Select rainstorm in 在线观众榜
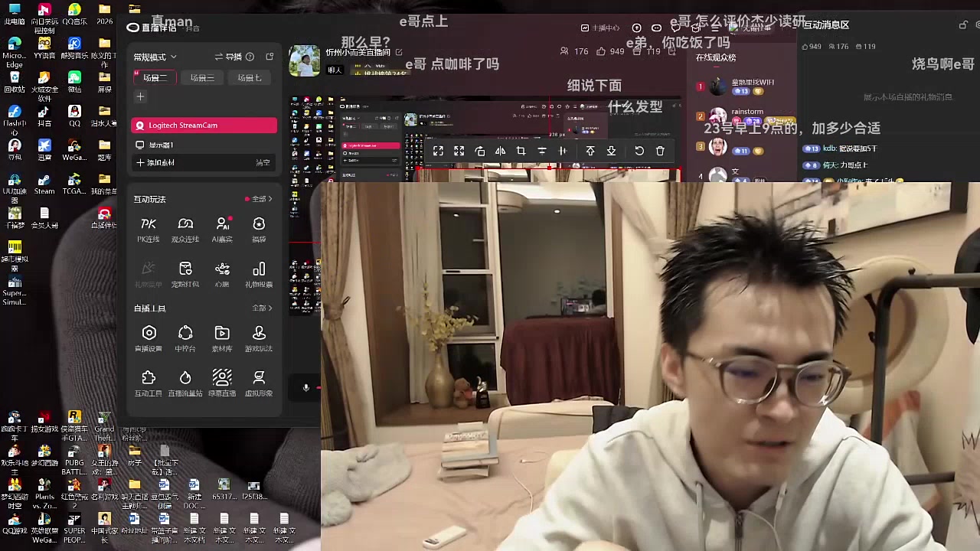This screenshot has width=980, height=551. click(x=747, y=111)
